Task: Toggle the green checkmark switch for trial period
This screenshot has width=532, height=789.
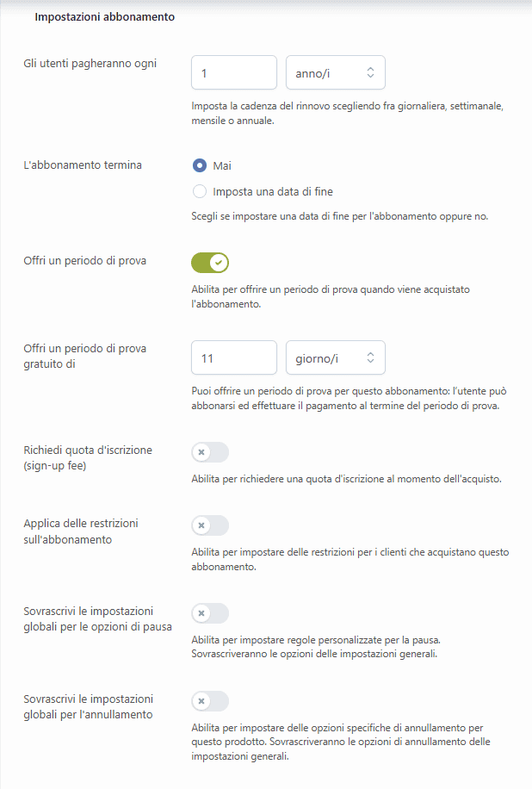Action: click(210, 262)
